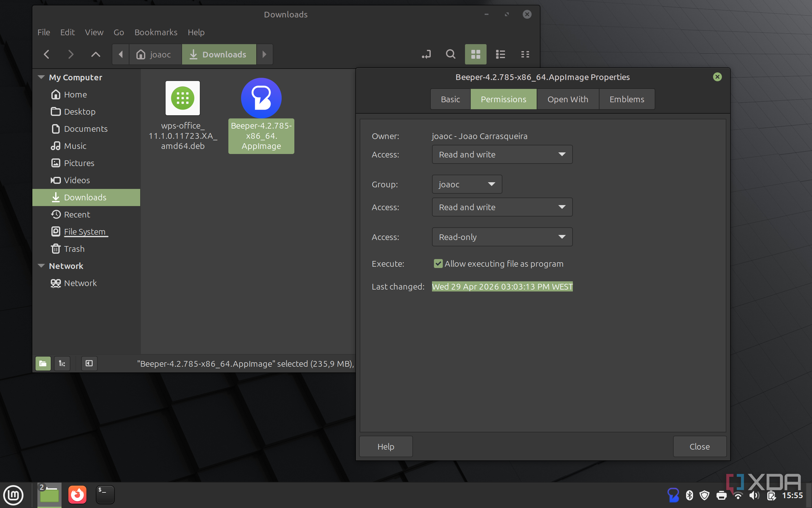Click the volume tray icon
812x508 pixels.
pos(754,495)
